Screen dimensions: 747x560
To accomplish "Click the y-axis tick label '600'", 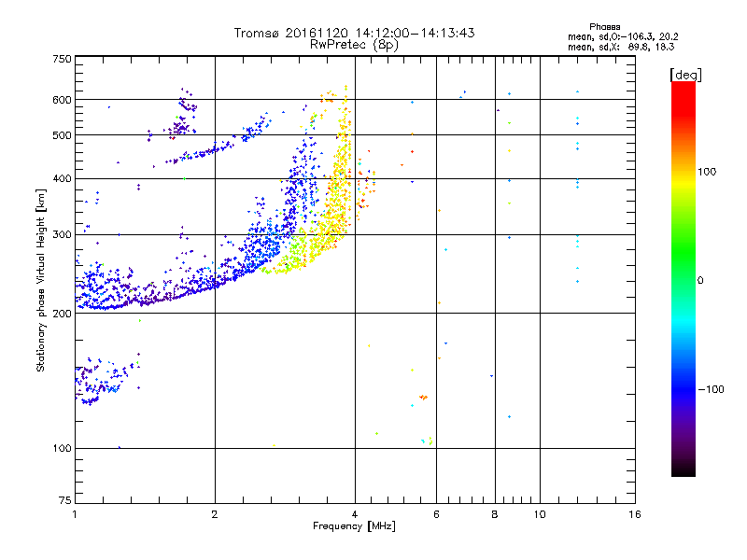I will [x=62, y=100].
